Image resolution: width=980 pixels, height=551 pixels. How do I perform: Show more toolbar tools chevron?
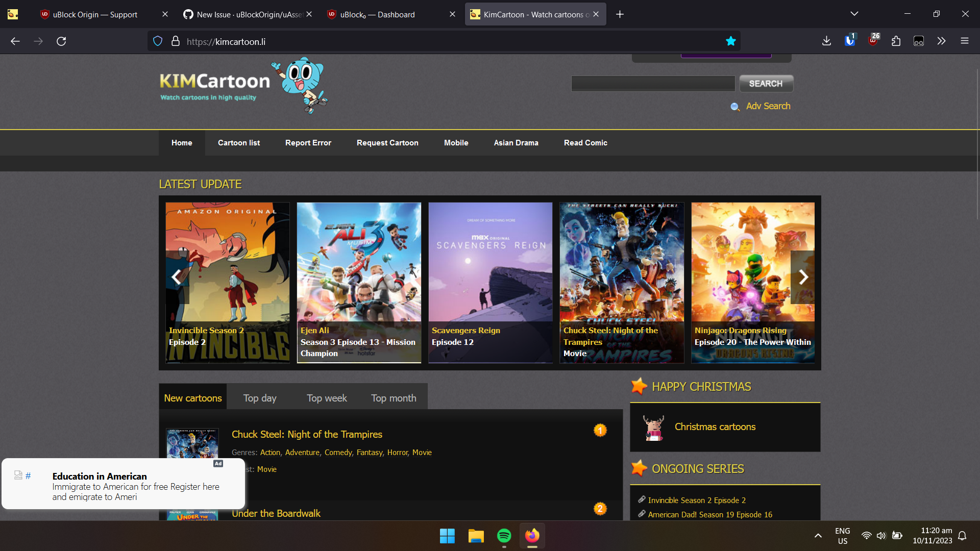tap(941, 41)
